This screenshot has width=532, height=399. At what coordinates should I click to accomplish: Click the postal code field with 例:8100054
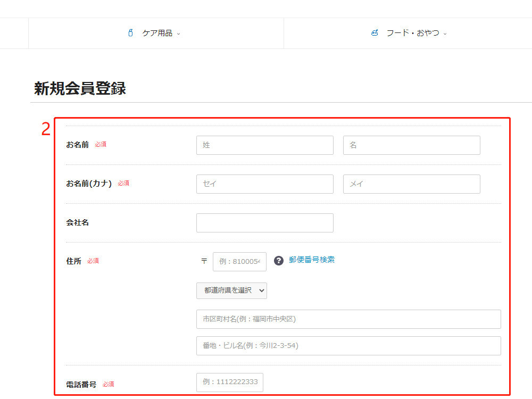point(239,262)
